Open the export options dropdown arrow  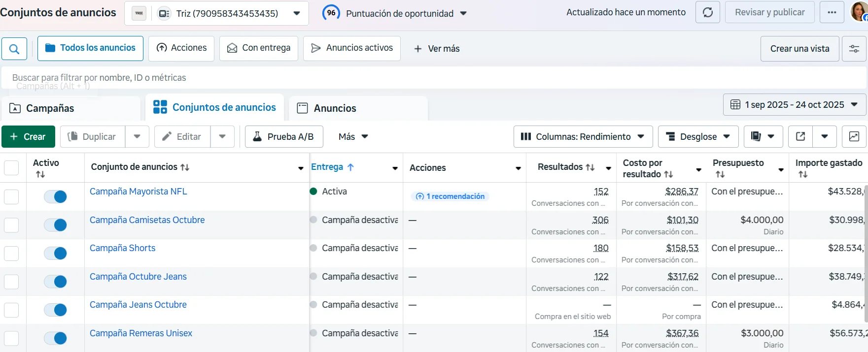(x=825, y=136)
